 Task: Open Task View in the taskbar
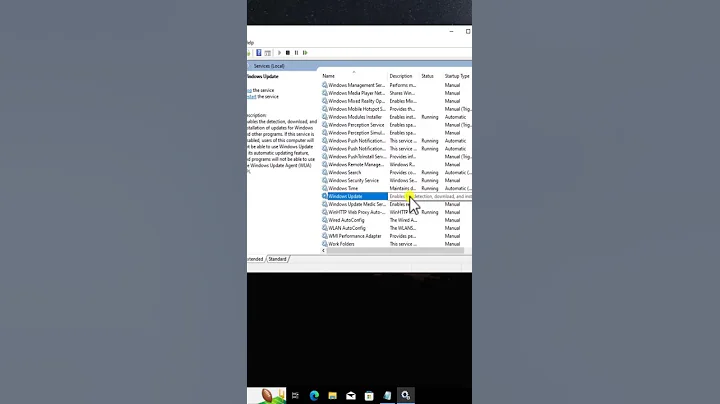point(295,395)
